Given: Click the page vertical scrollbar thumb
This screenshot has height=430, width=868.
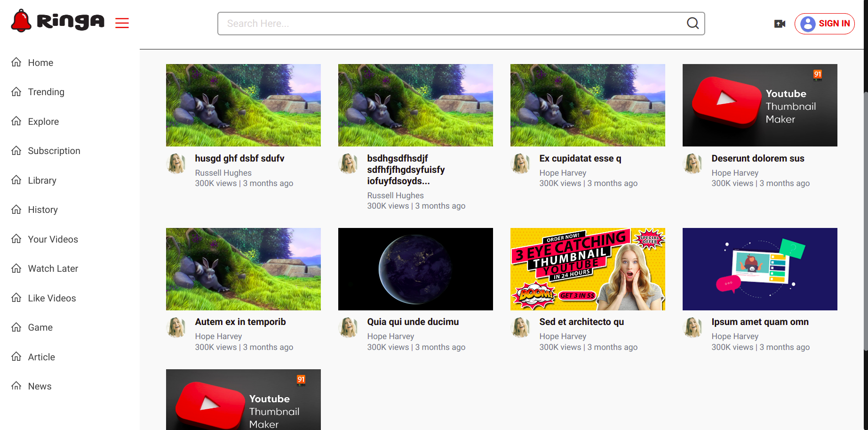Looking at the screenshot, I should [x=866, y=221].
